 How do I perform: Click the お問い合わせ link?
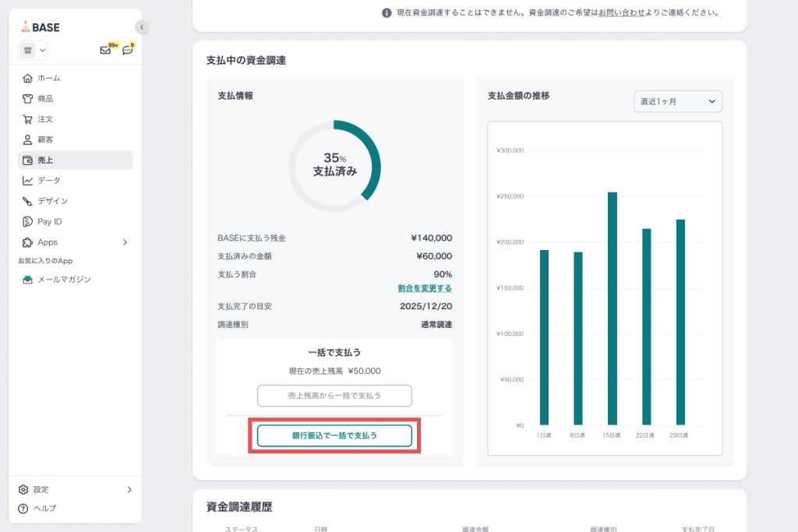pyautogui.click(x=620, y=13)
